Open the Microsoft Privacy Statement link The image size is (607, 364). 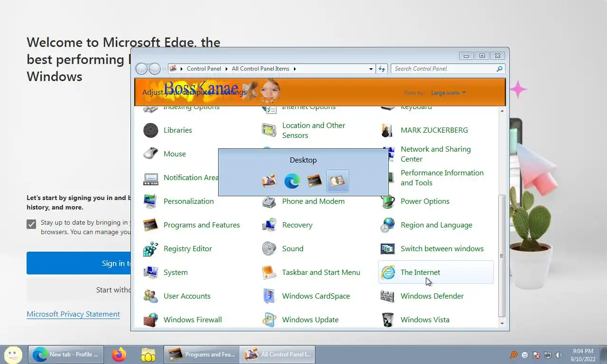[x=73, y=314]
